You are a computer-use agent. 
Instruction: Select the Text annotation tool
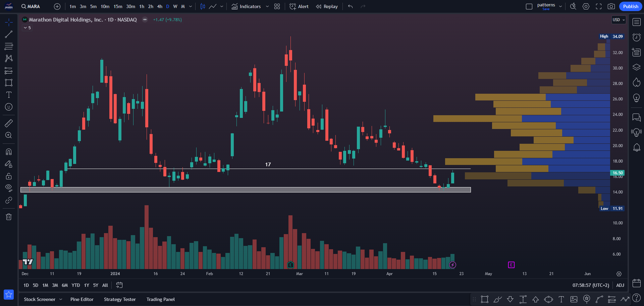pyautogui.click(x=9, y=95)
